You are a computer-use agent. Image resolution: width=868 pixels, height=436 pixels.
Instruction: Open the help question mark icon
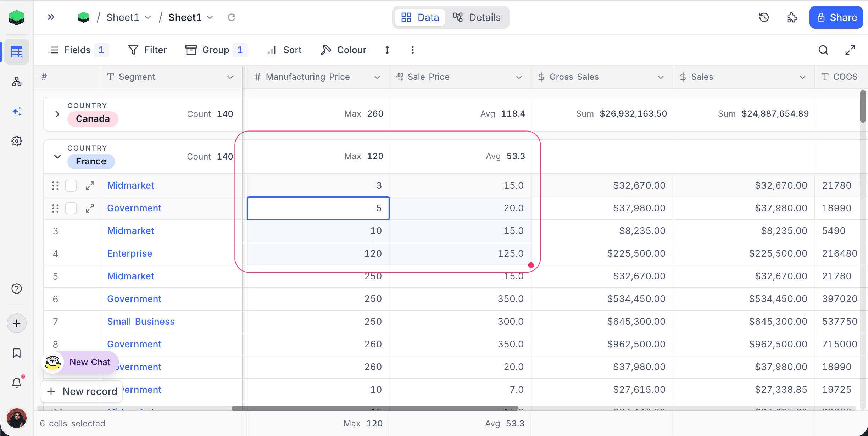pyautogui.click(x=16, y=289)
